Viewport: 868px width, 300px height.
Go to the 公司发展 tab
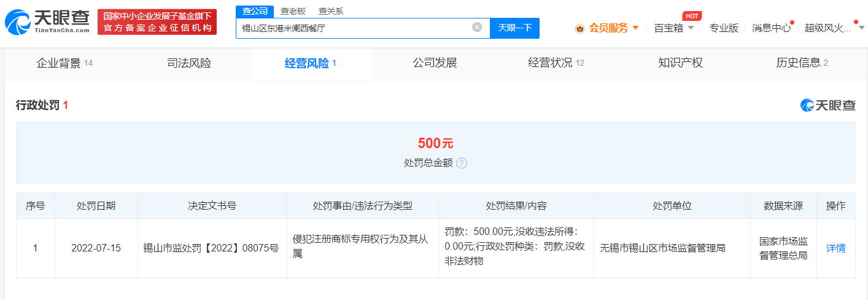pos(435,63)
